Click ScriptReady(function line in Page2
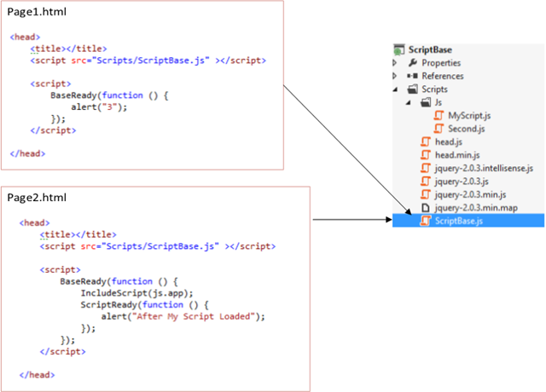 pos(144,305)
